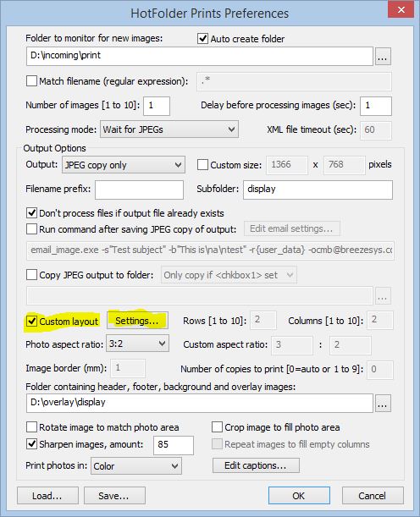The height and width of the screenshot is (517, 420).
Task: Select the sharpen amount field
Action: click(174, 445)
